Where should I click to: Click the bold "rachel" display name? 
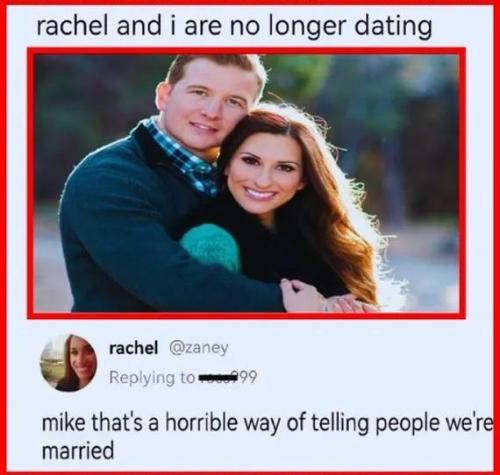coord(134,348)
